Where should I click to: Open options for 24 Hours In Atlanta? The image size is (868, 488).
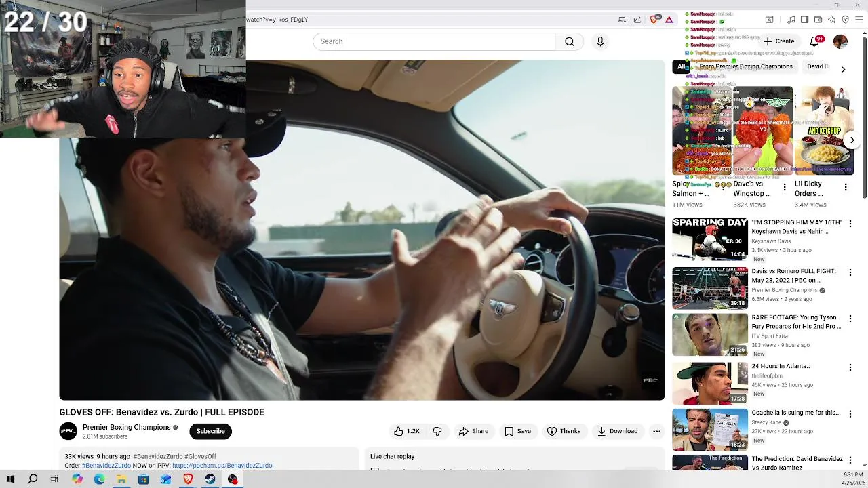[850, 367]
